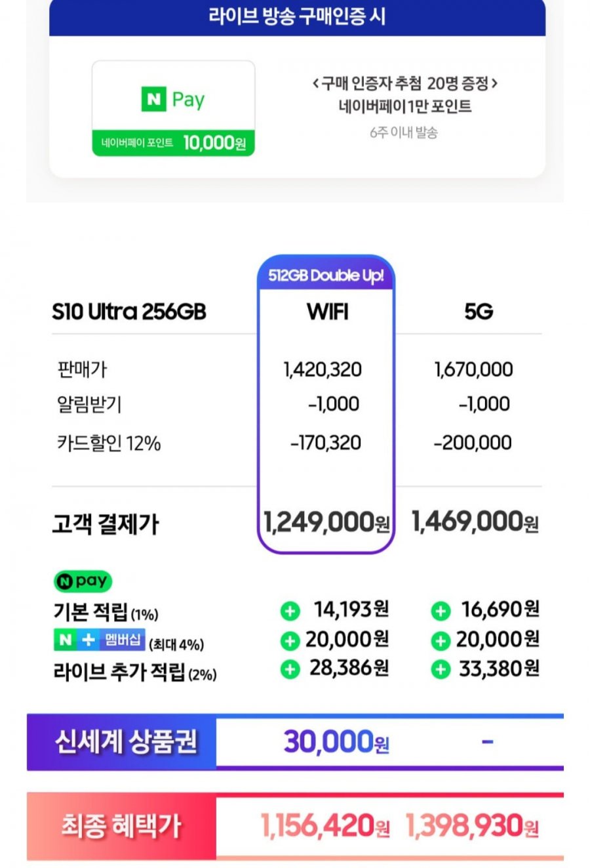Click WIFI customer price 1,249,000원
The height and width of the screenshot is (868, 590).
pyautogui.click(x=326, y=522)
